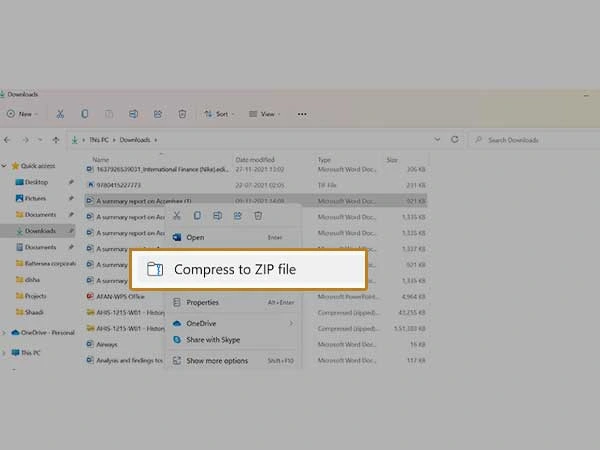Click the Share icon in context menu
The width and height of the screenshot is (600, 450).
point(238,215)
